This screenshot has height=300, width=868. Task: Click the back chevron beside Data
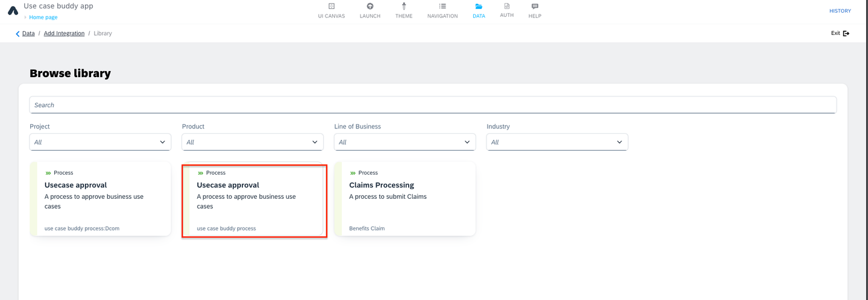click(17, 34)
